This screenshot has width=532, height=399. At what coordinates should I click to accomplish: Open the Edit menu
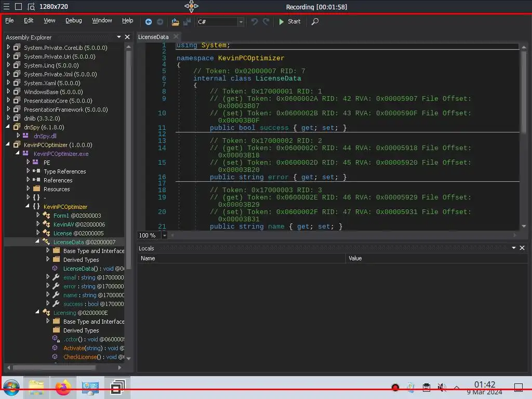[x=29, y=21]
